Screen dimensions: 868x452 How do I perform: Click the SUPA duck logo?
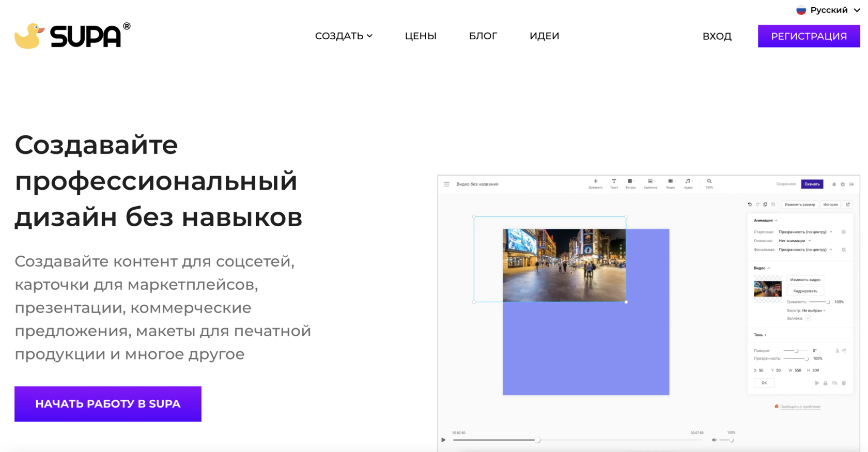click(x=72, y=36)
